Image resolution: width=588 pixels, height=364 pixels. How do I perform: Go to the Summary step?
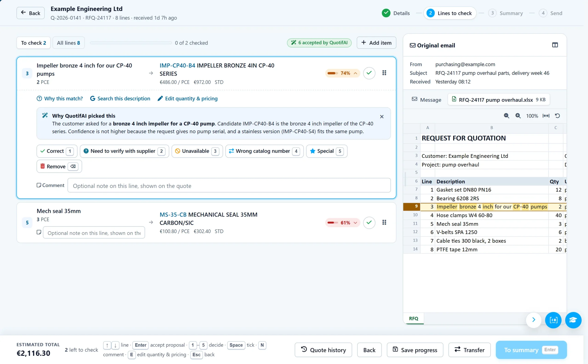(505, 13)
